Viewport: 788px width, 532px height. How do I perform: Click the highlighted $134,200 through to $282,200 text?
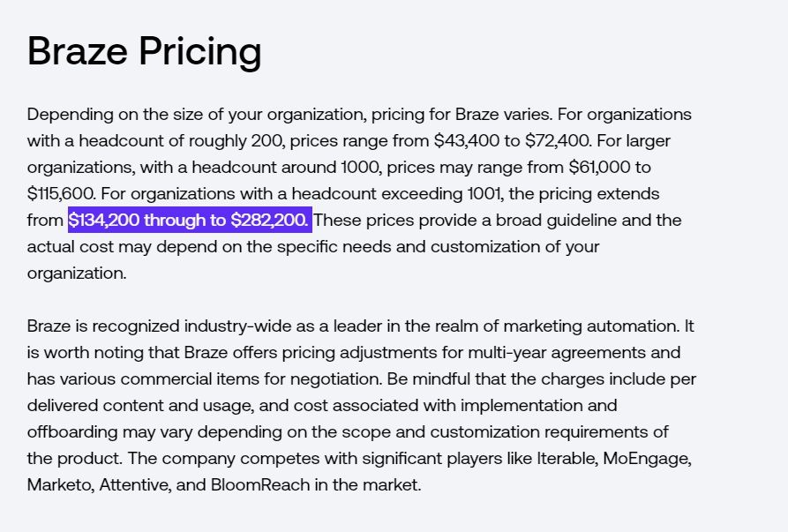(190, 220)
